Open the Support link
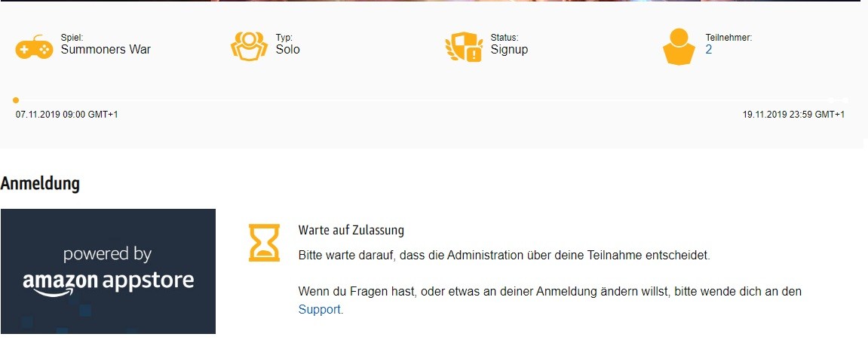The image size is (868, 340). pos(320,310)
